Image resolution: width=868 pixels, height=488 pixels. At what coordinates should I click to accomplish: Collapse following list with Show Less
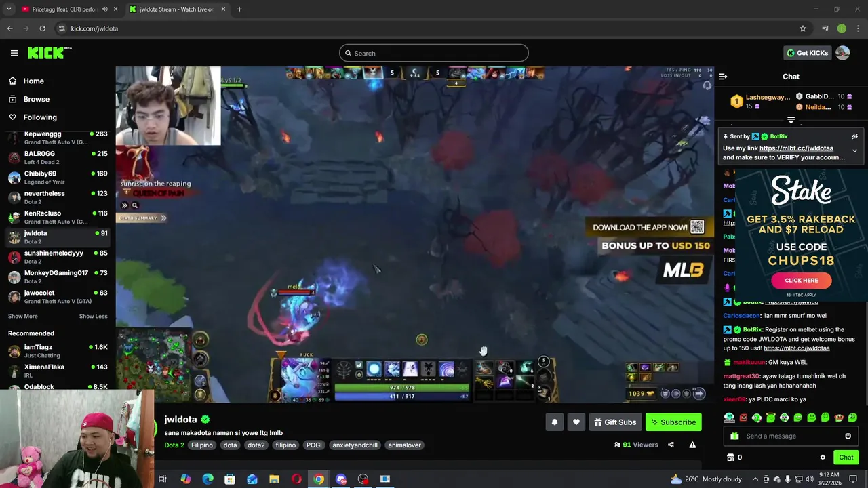point(93,316)
